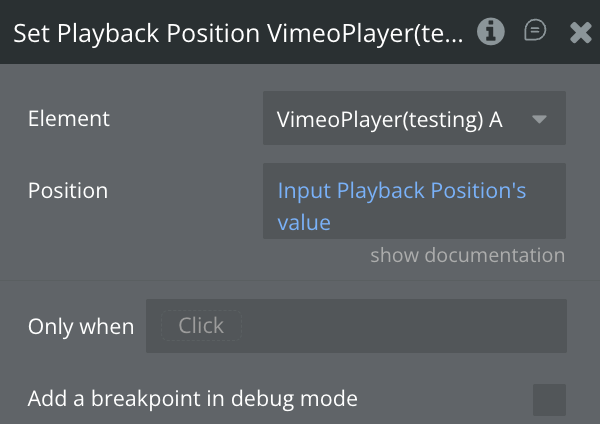This screenshot has height=424, width=600.
Task: Click the "VimeoPlayer(testing) A" selected value text
Action: coord(389,119)
